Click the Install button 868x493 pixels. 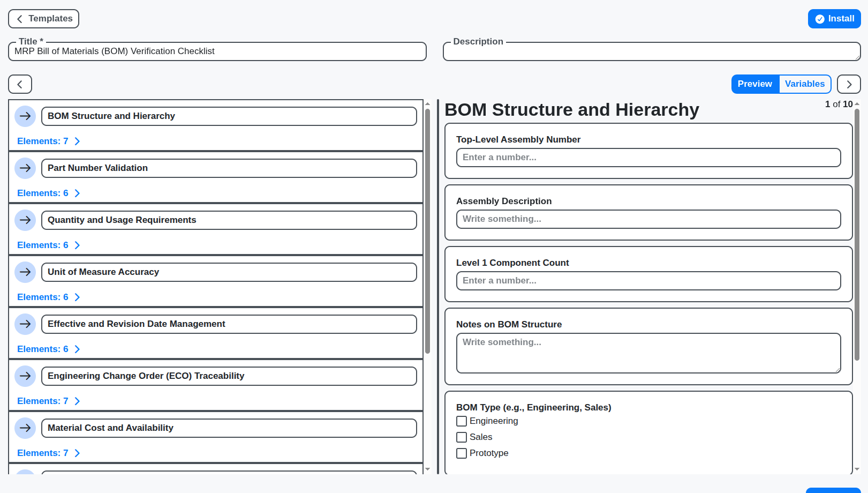click(x=834, y=18)
